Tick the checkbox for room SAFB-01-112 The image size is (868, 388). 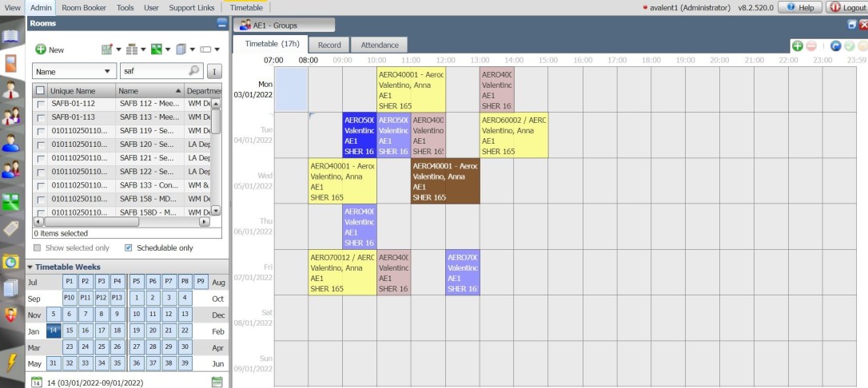[x=41, y=103]
